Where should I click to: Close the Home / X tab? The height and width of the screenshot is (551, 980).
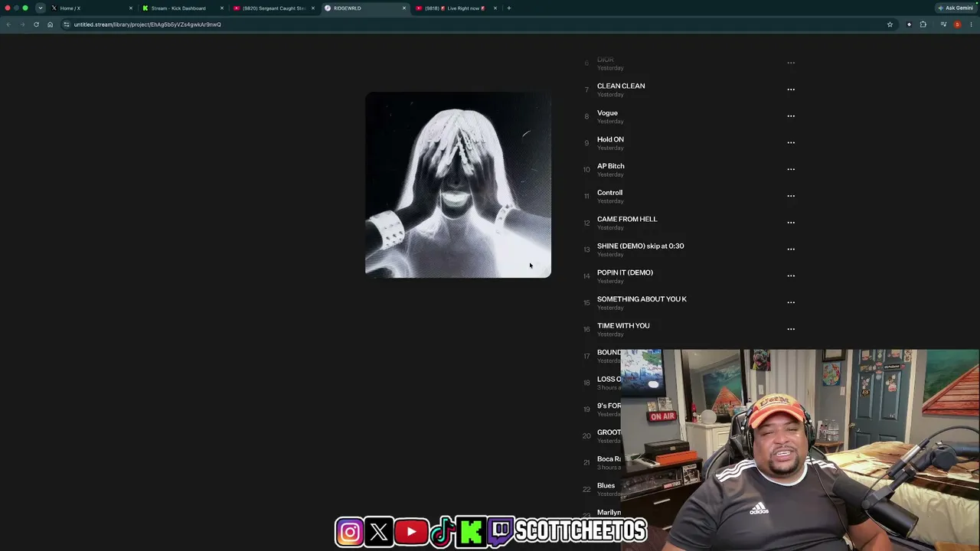coord(131,8)
